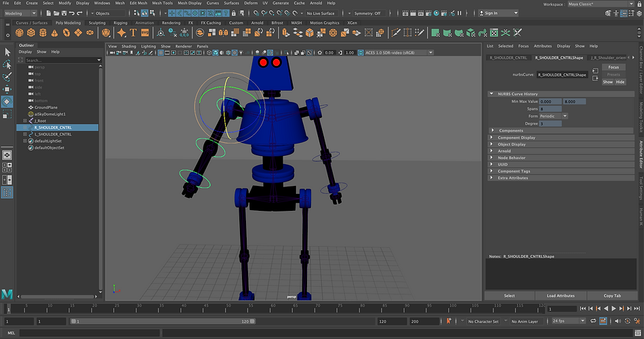Toggle loop playback icon
The height and width of the screenshot is (339, 644).
pos(593,321)
